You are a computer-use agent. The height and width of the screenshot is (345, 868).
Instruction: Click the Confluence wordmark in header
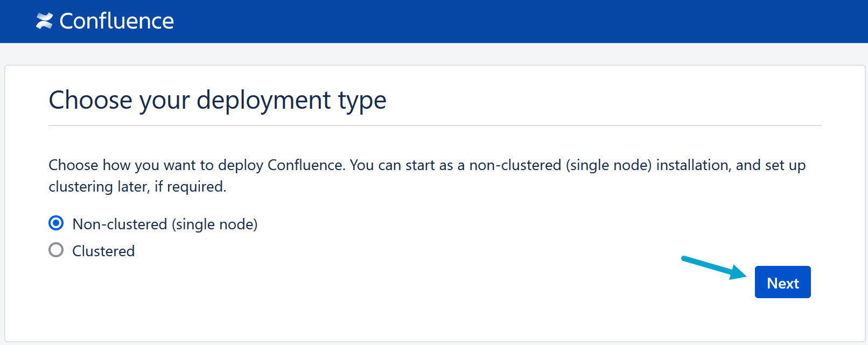pyautogui.click(x=116, y=21)
